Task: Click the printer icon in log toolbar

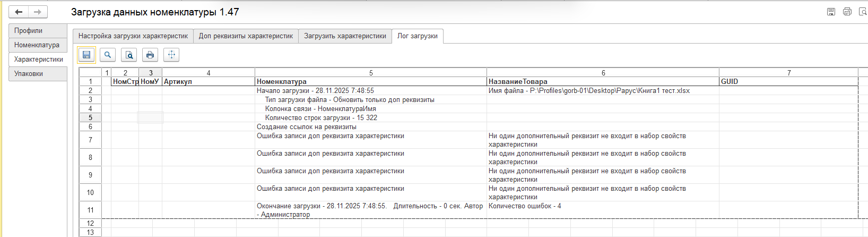Action: 150,55
